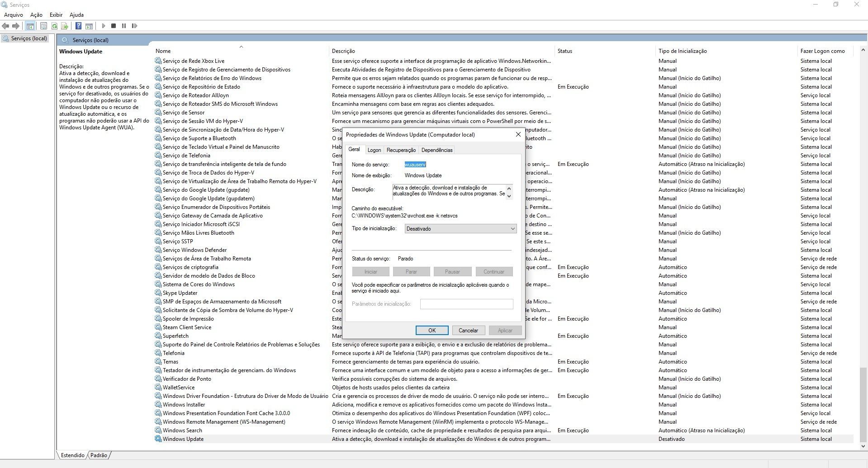Click scrollbar up arrow of services list
Viewport: 868px width, 468px height.
coord(863,50)
